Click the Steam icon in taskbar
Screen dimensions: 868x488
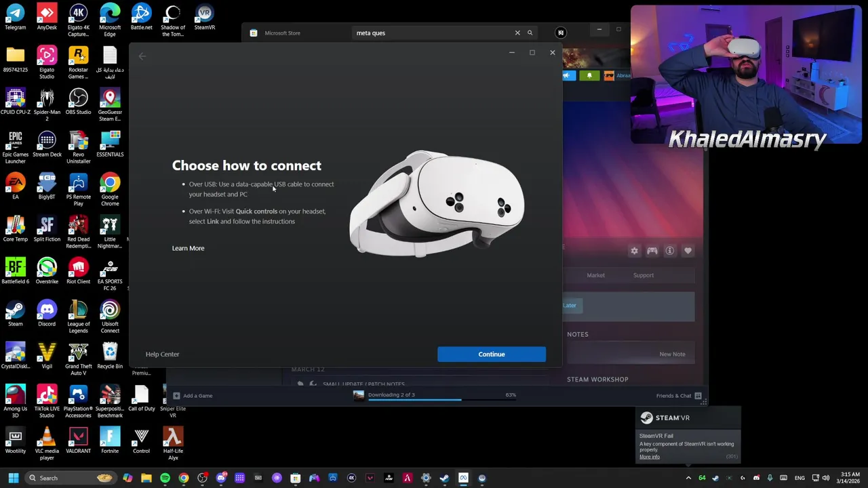coord(444,478)
